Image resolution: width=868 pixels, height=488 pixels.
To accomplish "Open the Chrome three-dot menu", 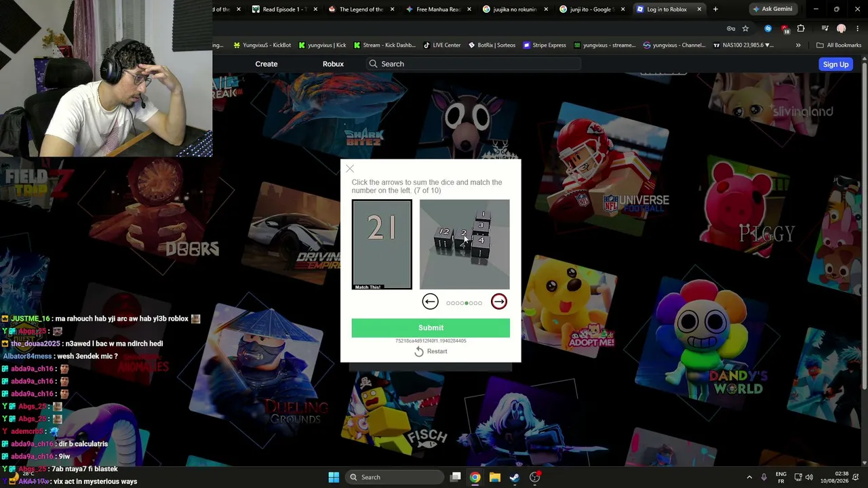I will point(858,28).
